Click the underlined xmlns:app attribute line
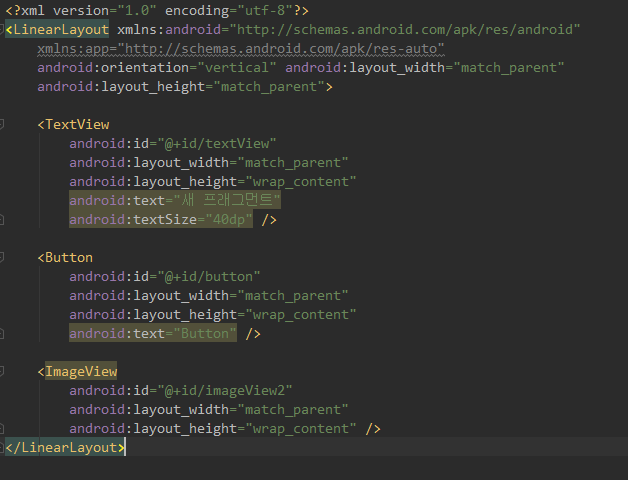The image size is (628, 480). (241, 48)
